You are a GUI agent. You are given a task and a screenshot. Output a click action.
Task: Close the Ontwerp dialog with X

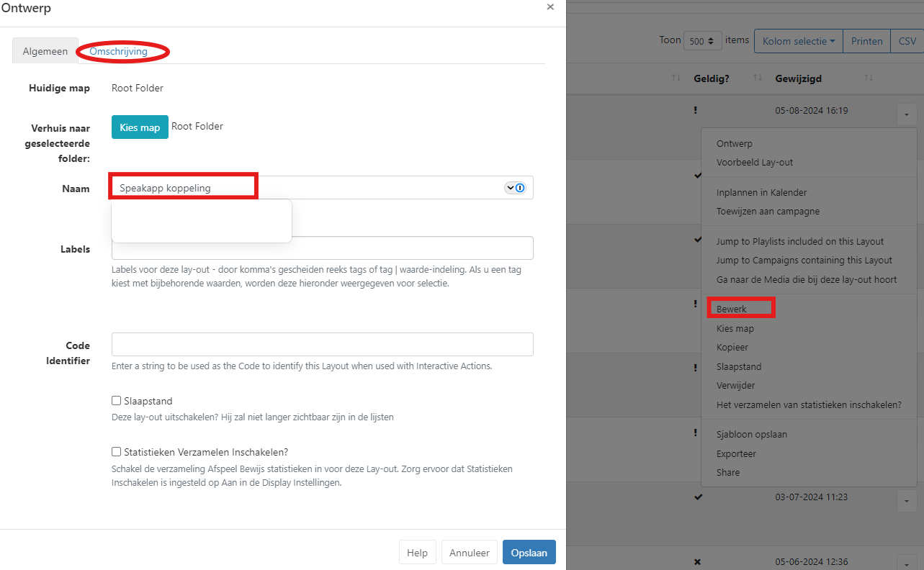click(x=550, y=6)
